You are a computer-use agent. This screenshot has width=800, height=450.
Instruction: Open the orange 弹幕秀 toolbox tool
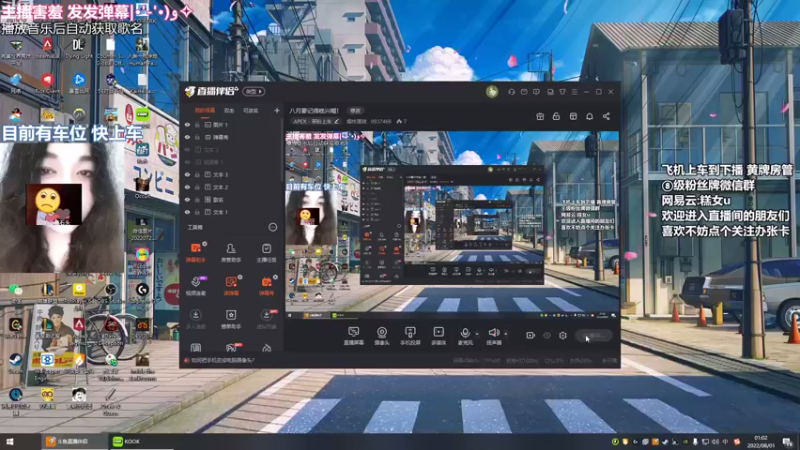click(266, 286)
